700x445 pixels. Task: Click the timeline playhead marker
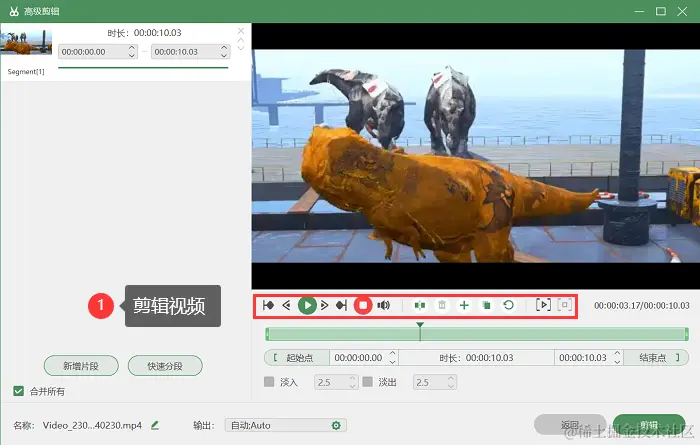[420, 325]
